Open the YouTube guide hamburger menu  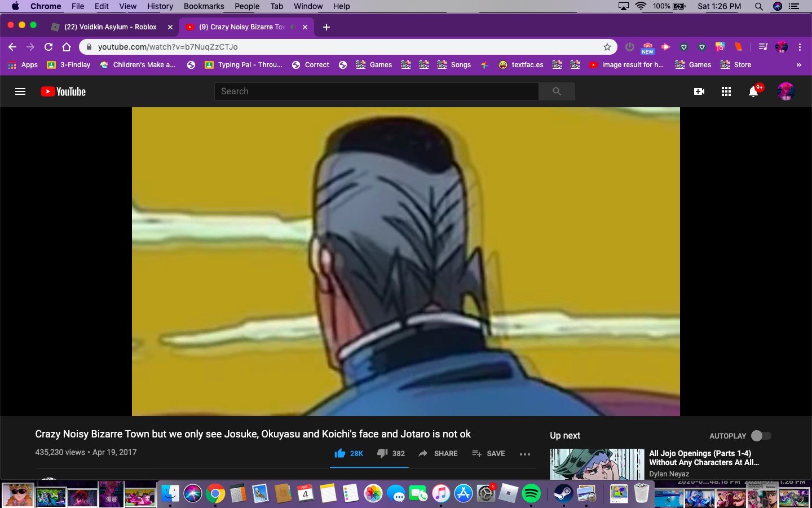coord(20,91)
